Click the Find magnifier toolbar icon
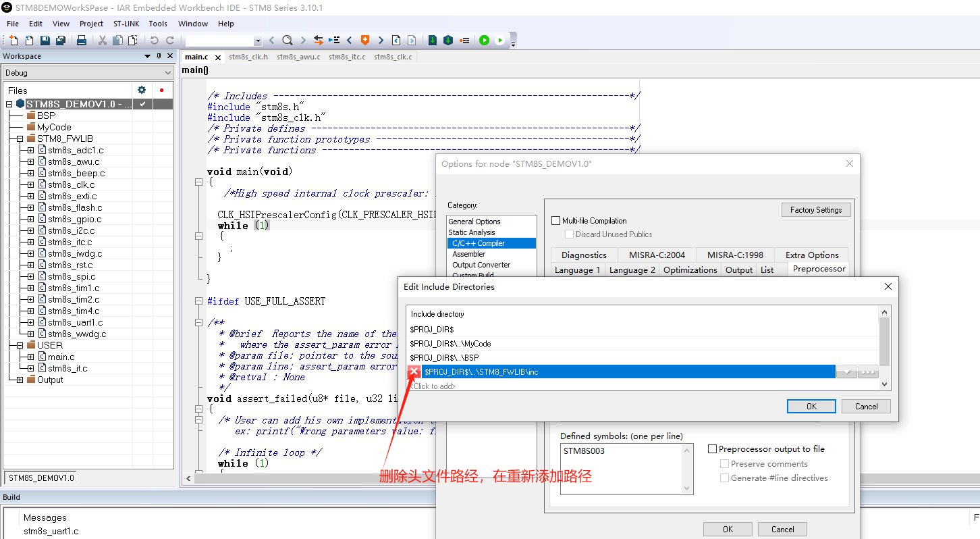Viewport: 980px width, 539px height. click(287, 41)
